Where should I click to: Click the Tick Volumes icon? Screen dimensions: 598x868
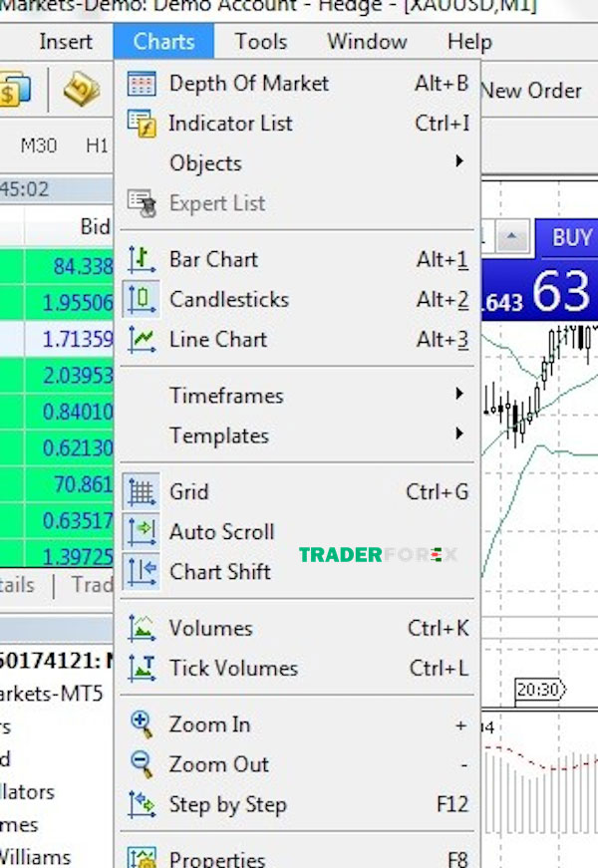click(x=142, y=668)
